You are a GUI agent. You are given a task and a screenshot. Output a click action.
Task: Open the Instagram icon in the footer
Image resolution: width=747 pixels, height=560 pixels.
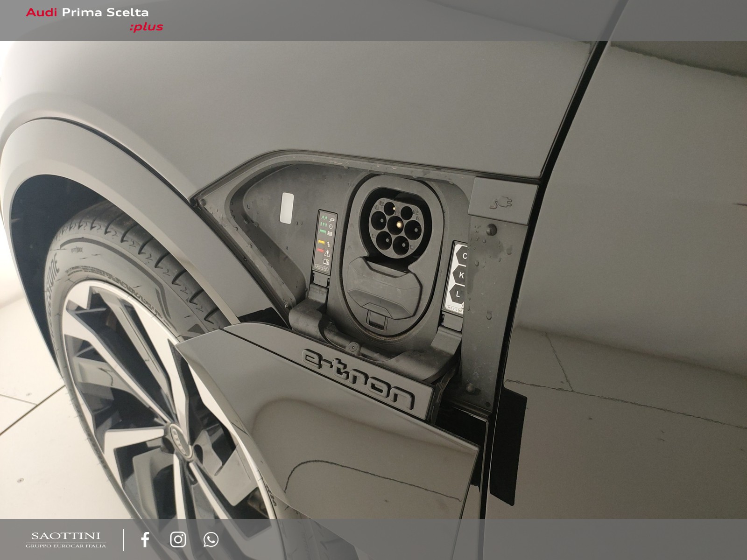click(178, 539)
